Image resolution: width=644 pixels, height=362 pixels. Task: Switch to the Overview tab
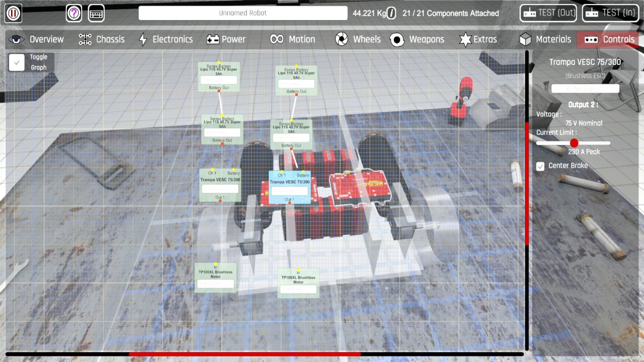click(x=37, y=39)
